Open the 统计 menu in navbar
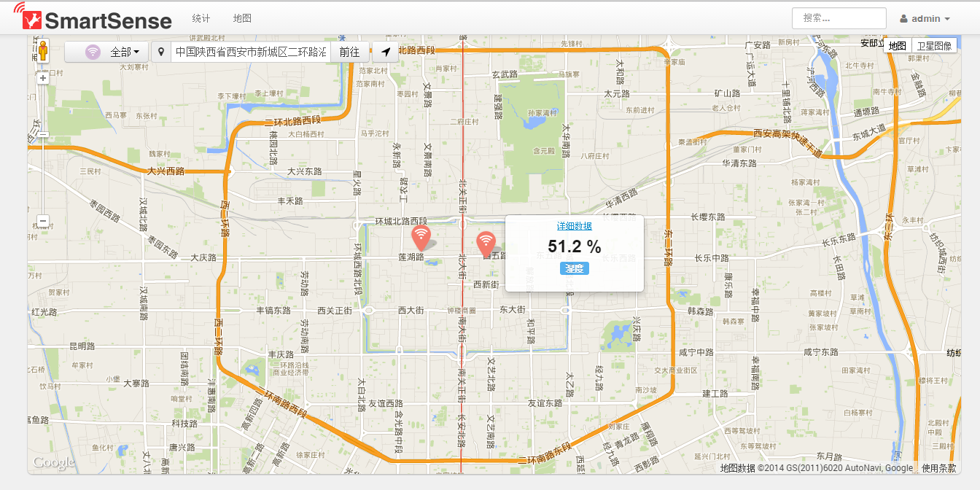Screen dimensions: 980x490 pos(201,18)
